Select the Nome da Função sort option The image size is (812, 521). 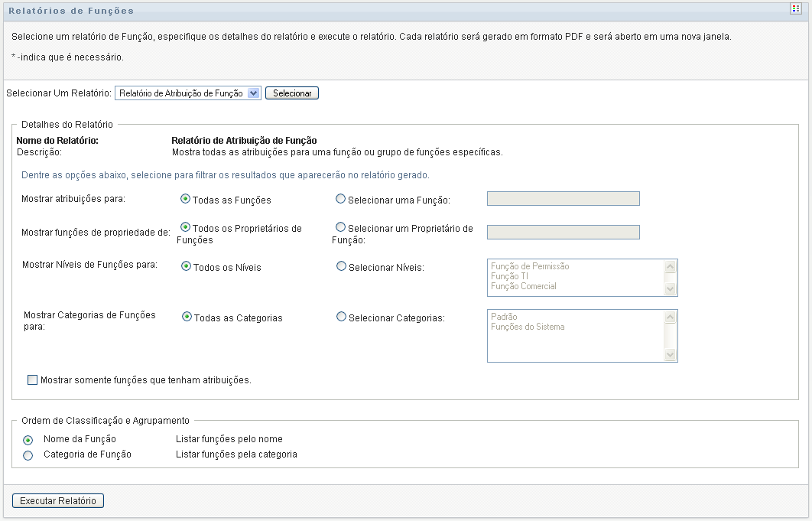point(28,440)
